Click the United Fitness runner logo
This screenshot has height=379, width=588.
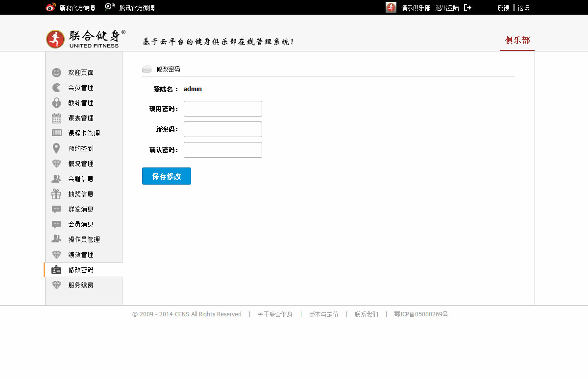tap(55, 39)
